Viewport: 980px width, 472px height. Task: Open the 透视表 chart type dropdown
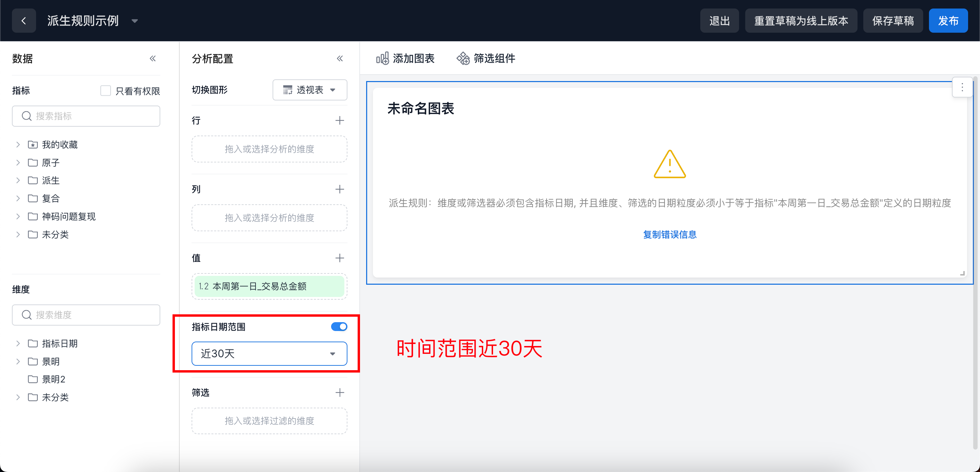pos(310,90)
